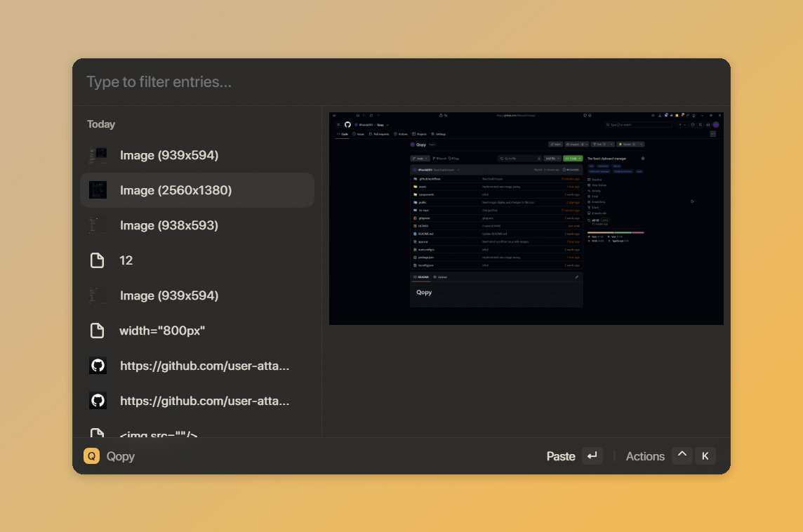
Task: Click the thumbnail of Image (938x593)
Action: 98,225
